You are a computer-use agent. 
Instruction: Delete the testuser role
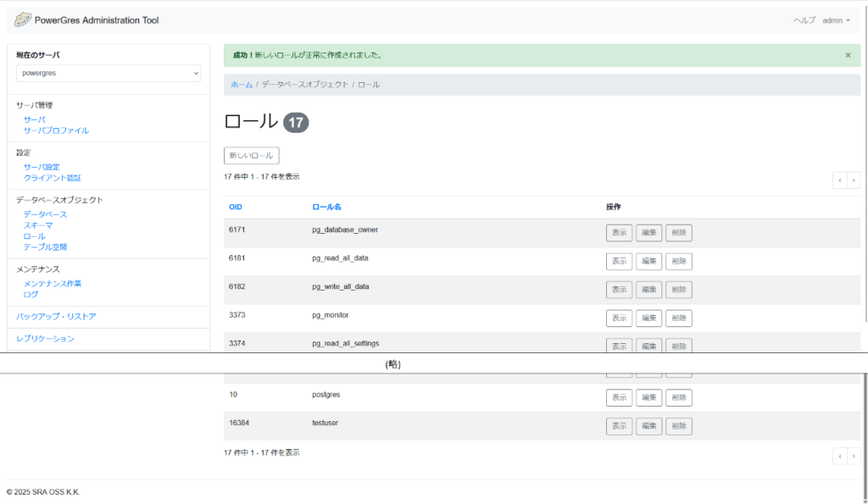679,426
